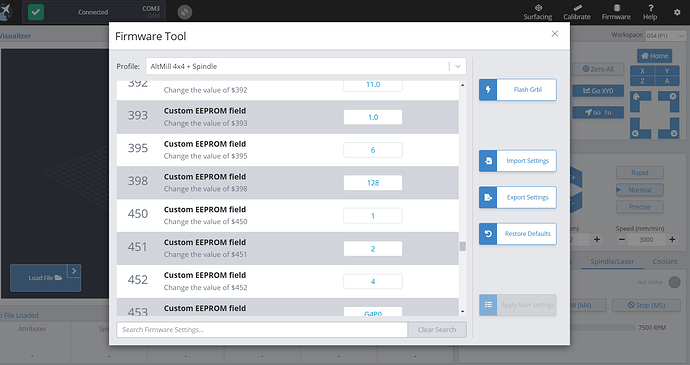
Task: Select the Normal jog preset
Action: tap(639, 190)
